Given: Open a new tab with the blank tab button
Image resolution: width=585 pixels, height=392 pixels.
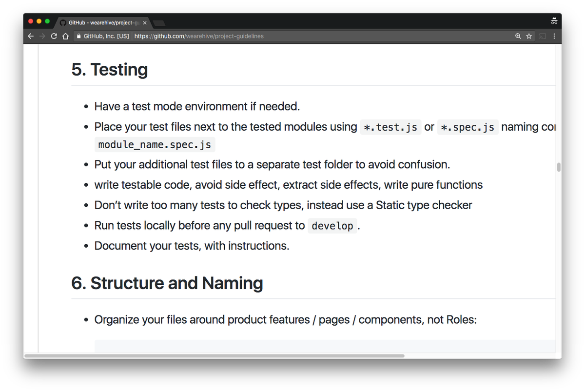Looking at the screenshot, I should click(159, 23).
